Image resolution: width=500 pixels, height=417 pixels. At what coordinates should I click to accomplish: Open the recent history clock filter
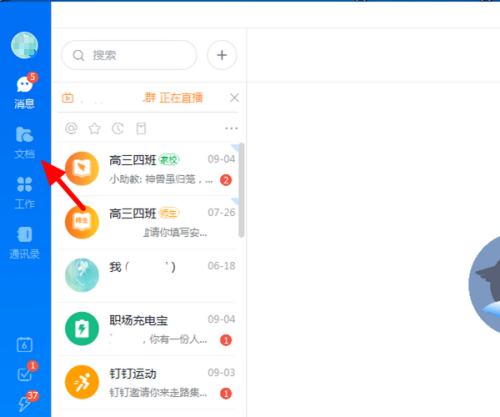[x=118, y=128]
